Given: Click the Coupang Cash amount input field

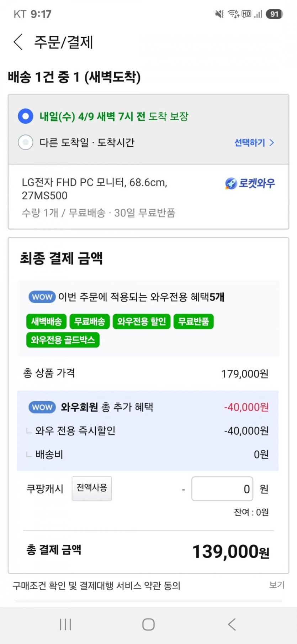Looking at the screenshot, I should point(222,489).
